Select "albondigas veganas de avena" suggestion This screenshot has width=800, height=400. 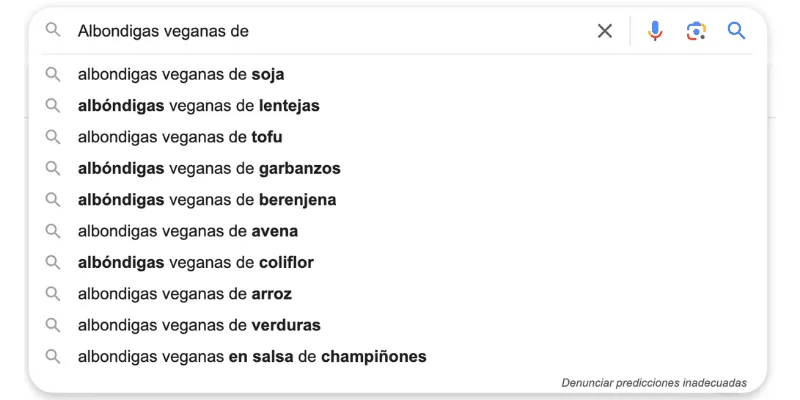[x=188, y=231]
